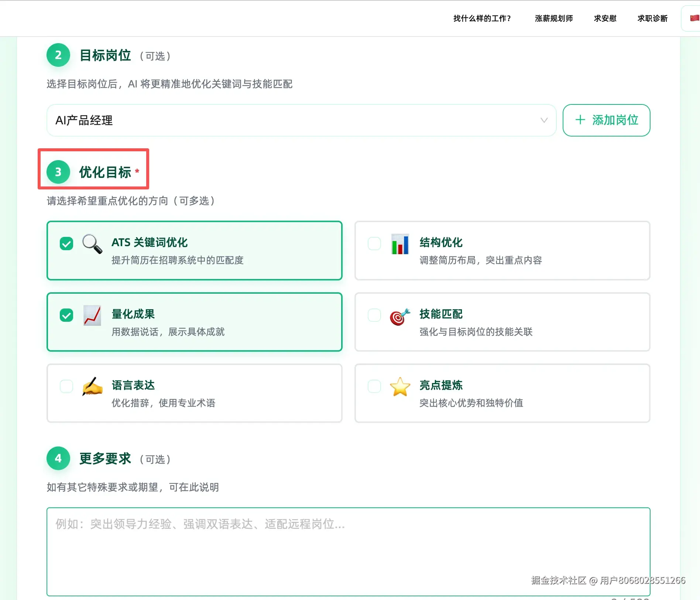Click the dartboard target icon for 技能匹配
Image resolution: width=700 pixels, height=600 pixels.
pyautogui.click(x=400, y=317)
